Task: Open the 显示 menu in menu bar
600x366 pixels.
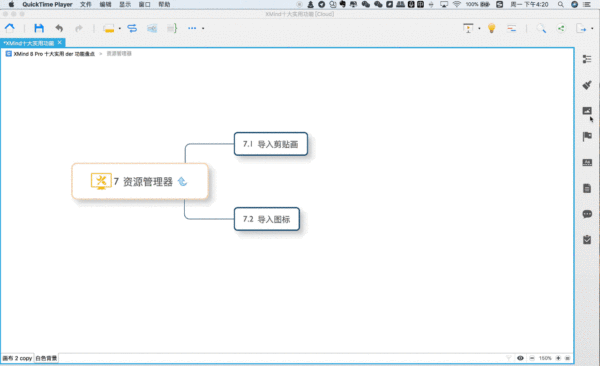Action: pyautogui.click(x=125, y=5)
